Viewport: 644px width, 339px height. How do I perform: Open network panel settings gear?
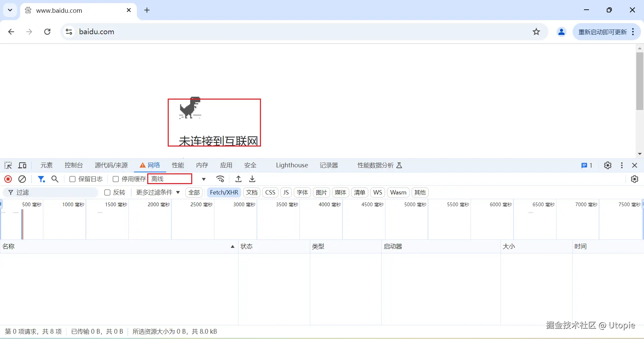point(635,179)
